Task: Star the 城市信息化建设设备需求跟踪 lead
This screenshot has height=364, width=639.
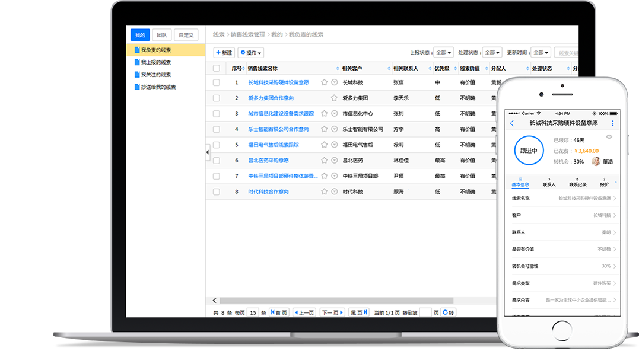Action: click(x=324, y=114)
